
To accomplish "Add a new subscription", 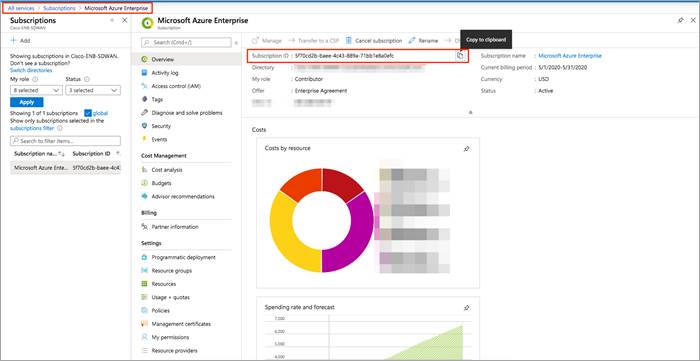I will 20,41.
